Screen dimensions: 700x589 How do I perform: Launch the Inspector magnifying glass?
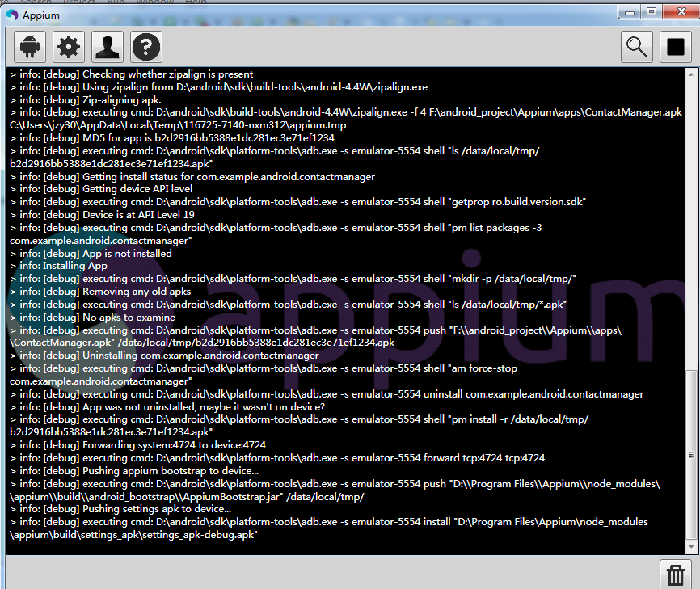[637, 46]
